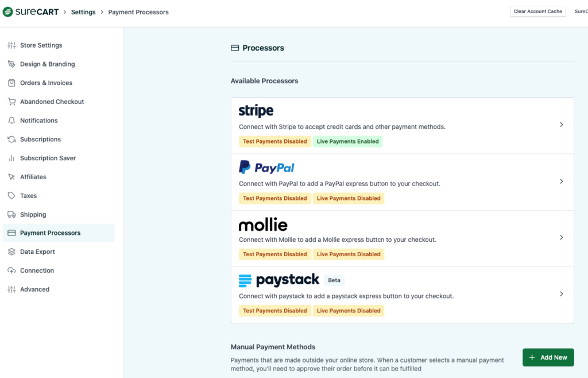Click the SureCart logo icon

point(8,12)
